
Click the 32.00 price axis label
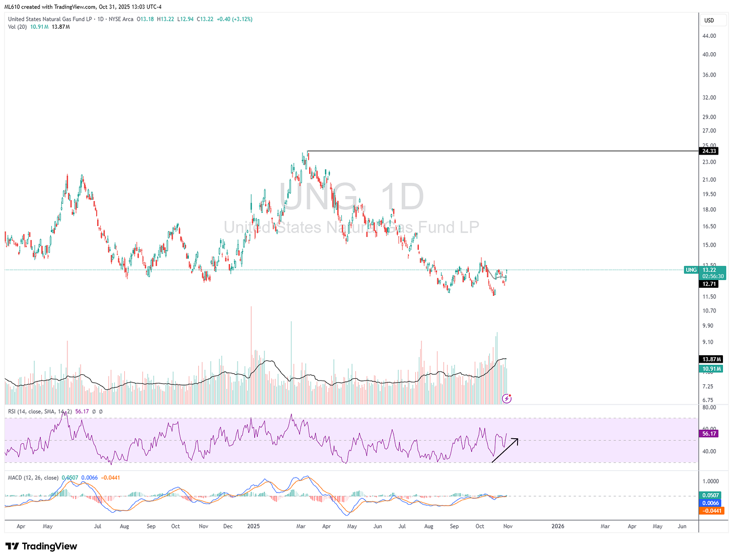click(709, 98)
